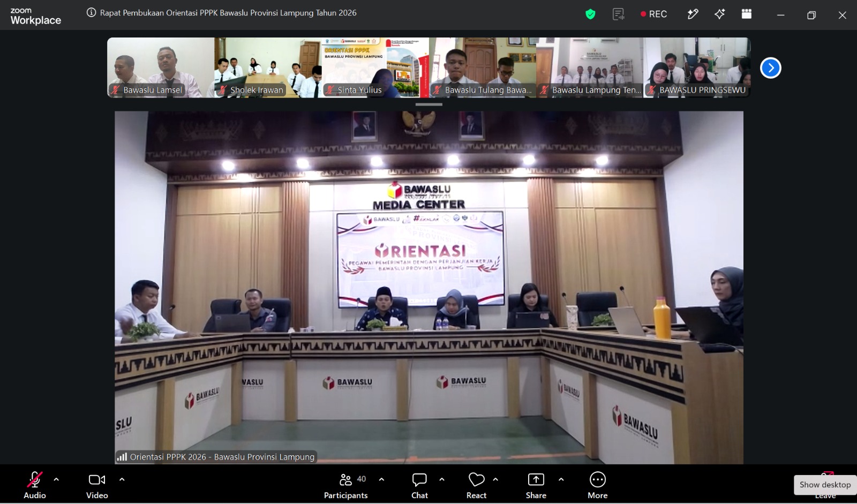
Task: Click the muted mic icon on Sholek Irawan tile
Action: click(x=223, y=90)
